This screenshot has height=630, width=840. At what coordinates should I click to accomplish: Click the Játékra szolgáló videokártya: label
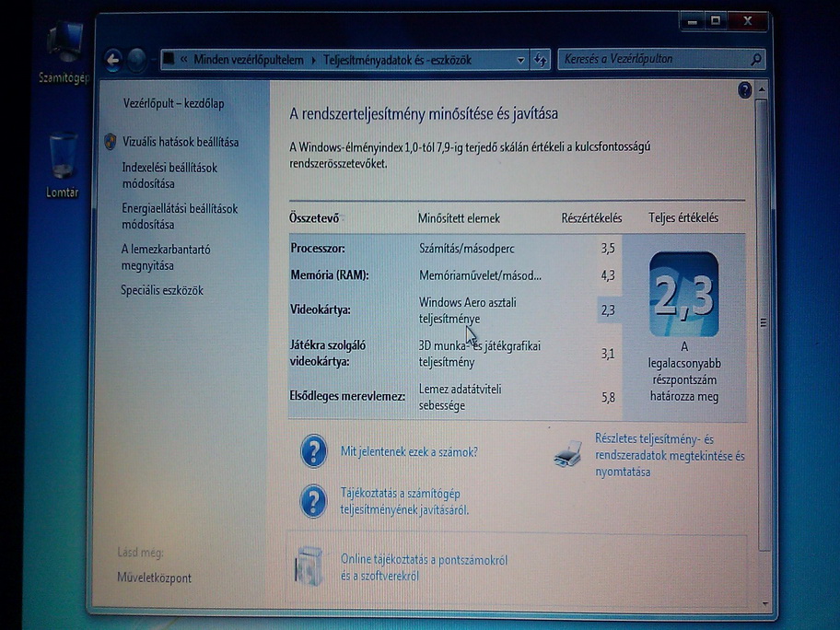327,353
